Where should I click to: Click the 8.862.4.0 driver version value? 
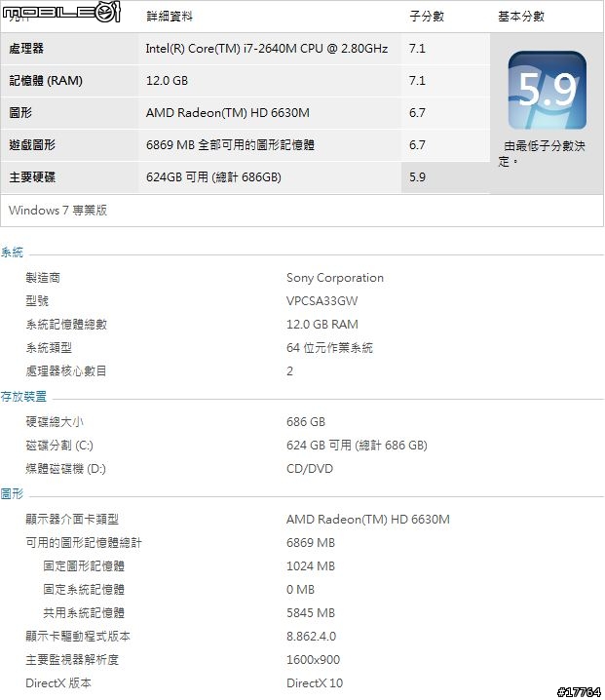312,636
